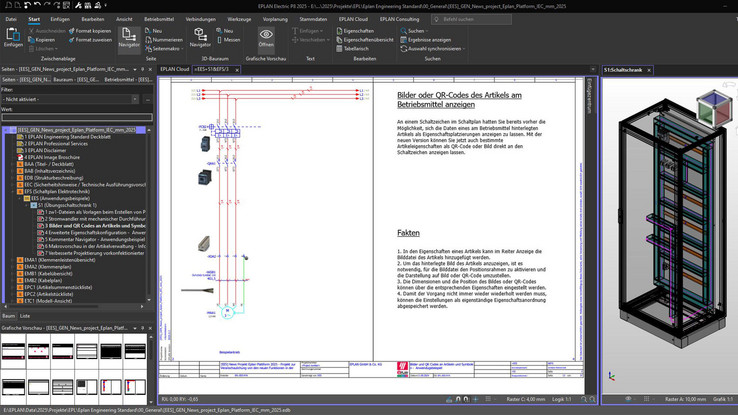Pin the Seiten navigator panel
Viewport: 738px width, 415px height.
143,69
